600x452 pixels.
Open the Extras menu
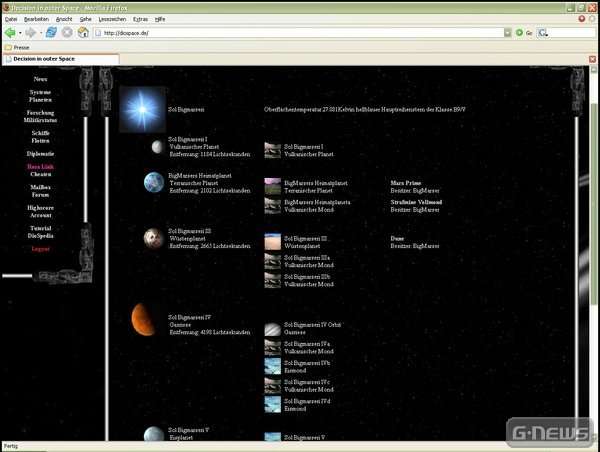coord(140,19)
